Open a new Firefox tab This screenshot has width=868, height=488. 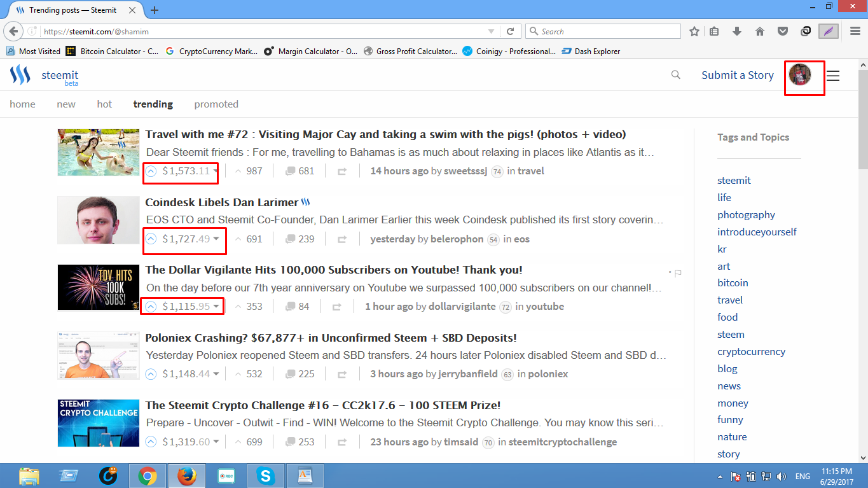(155, 10)
